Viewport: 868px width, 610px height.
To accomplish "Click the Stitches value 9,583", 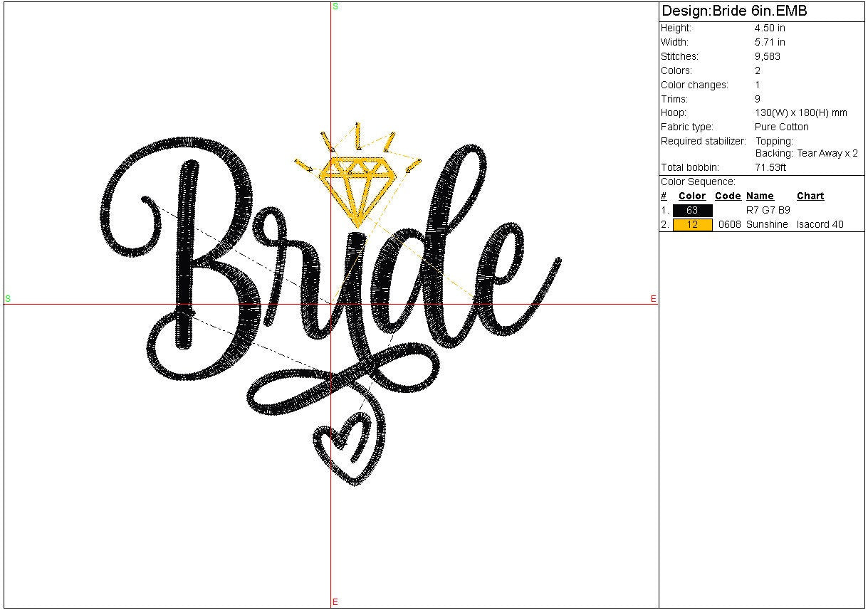I will 768,56.
